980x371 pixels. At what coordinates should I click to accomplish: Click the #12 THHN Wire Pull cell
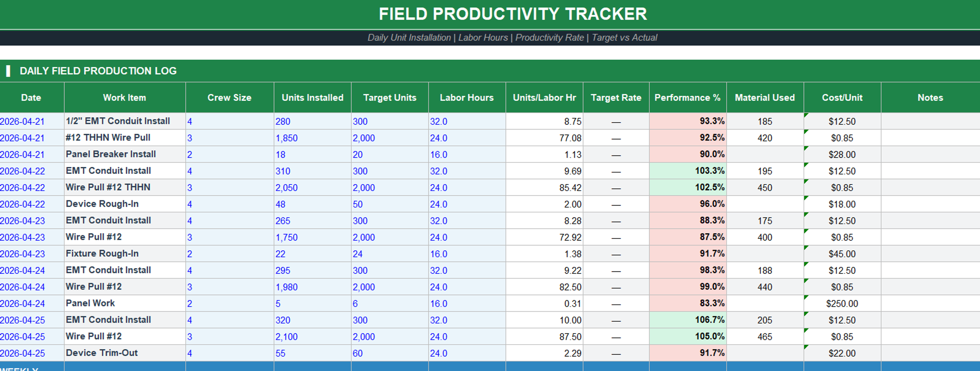pos(125,137)
